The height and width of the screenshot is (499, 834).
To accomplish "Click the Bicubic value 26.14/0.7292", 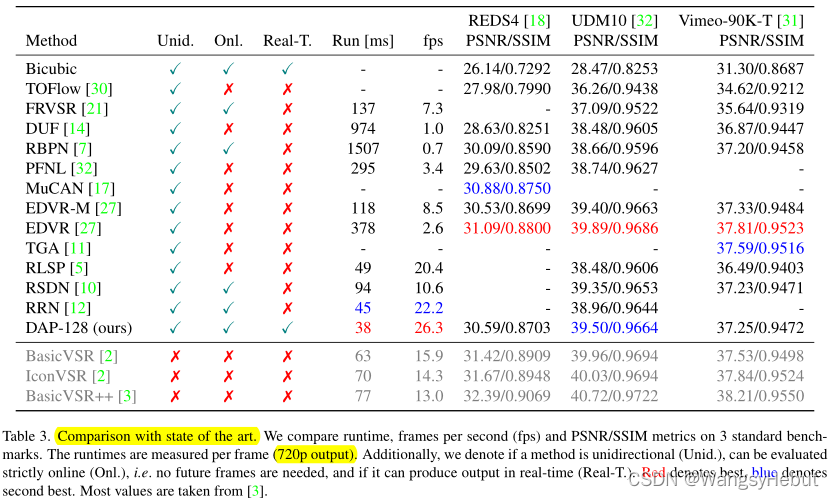I will point(507,69).
